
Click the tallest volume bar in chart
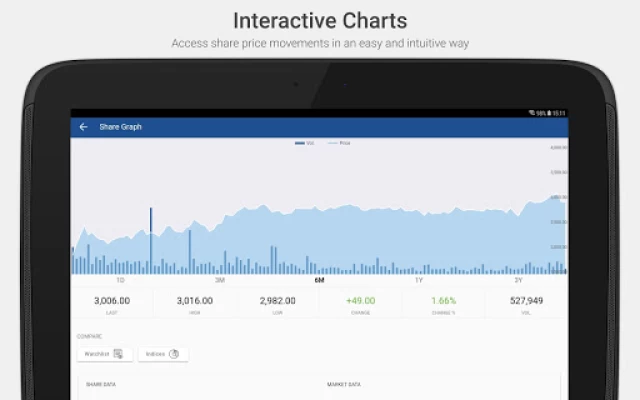151,240
